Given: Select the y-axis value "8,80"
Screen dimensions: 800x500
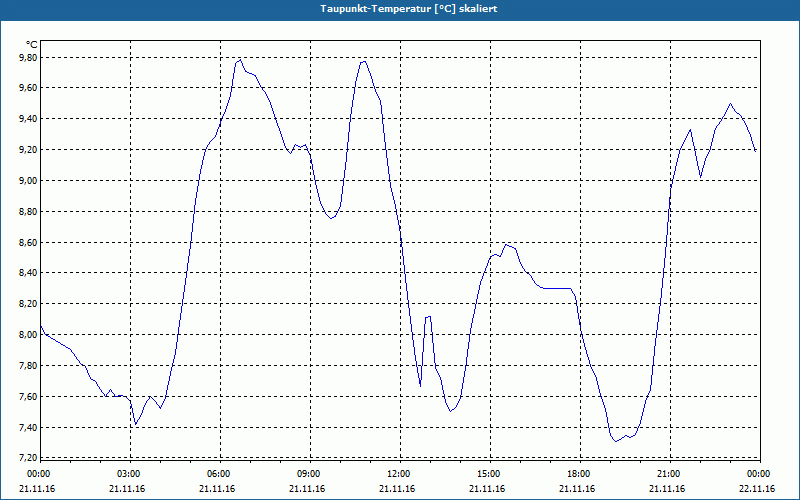Looking at the screenshot, I should point(28,212).
